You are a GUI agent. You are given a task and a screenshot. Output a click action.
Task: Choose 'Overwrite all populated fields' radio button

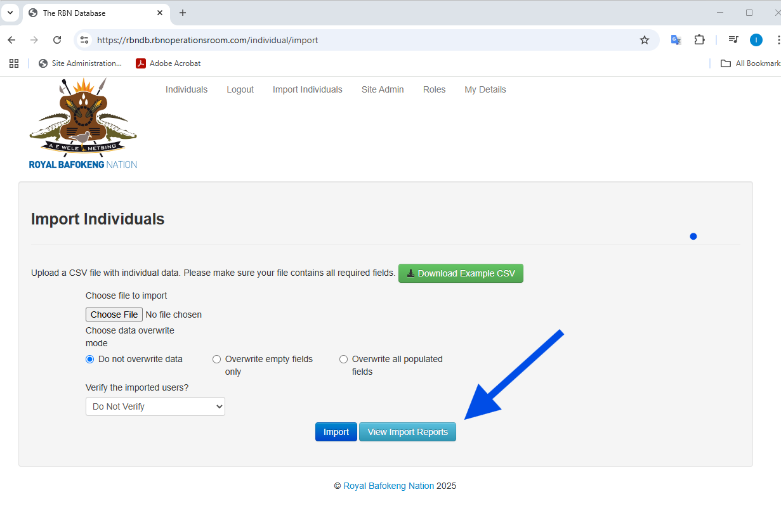343,360
